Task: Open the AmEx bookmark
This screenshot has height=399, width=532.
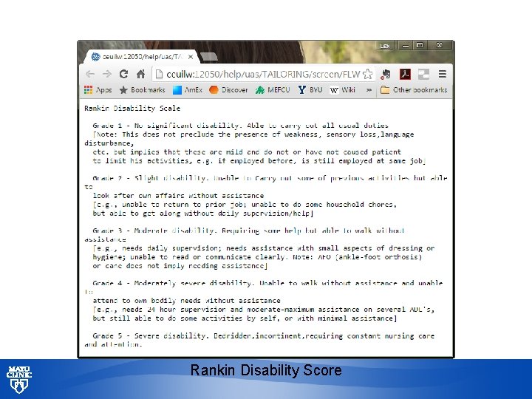Action: [x=188, y=90]
